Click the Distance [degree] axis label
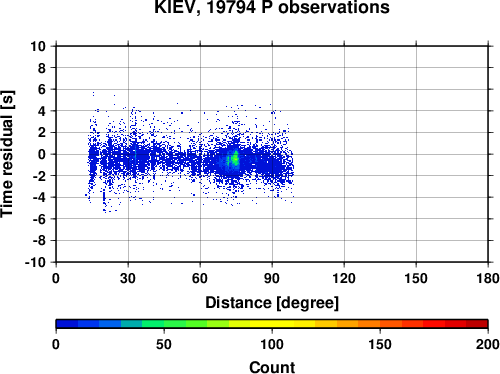500x374 pixels. click(272, 303)
